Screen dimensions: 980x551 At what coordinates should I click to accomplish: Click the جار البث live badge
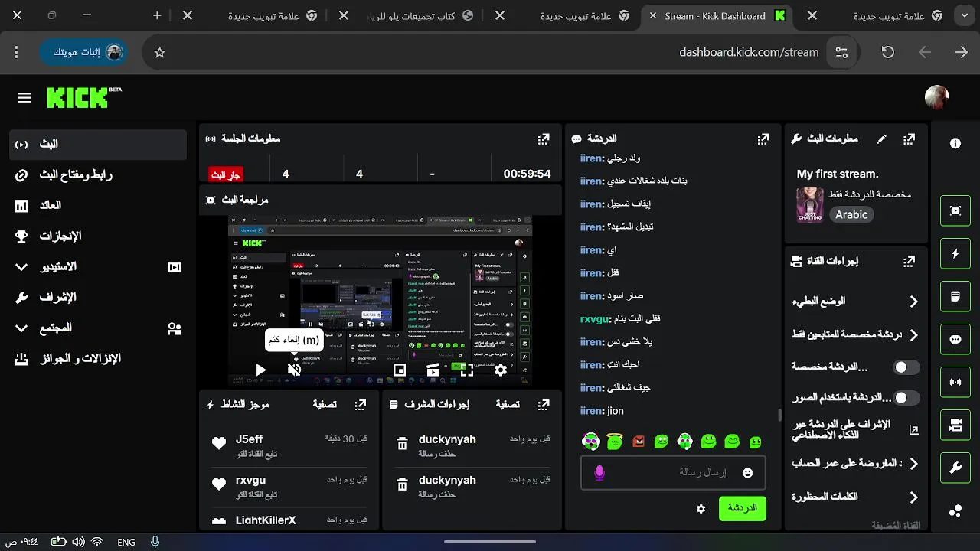pyautogui.click(x=226, y=174)
